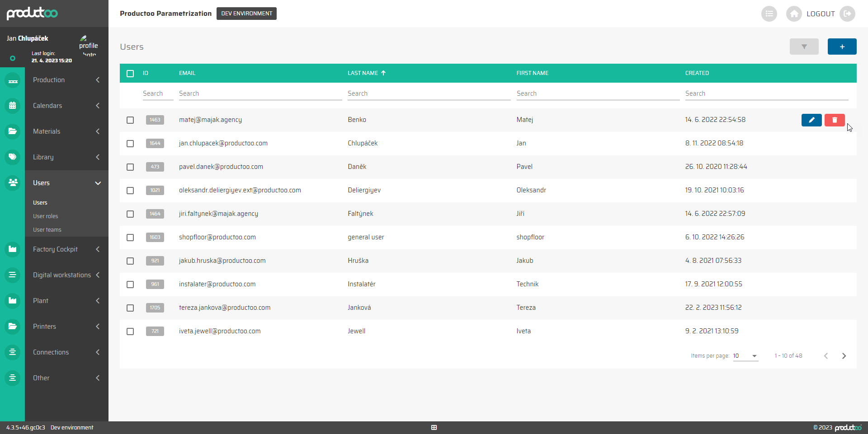
Task: Click the list icon in top bar
Action: 769,14
